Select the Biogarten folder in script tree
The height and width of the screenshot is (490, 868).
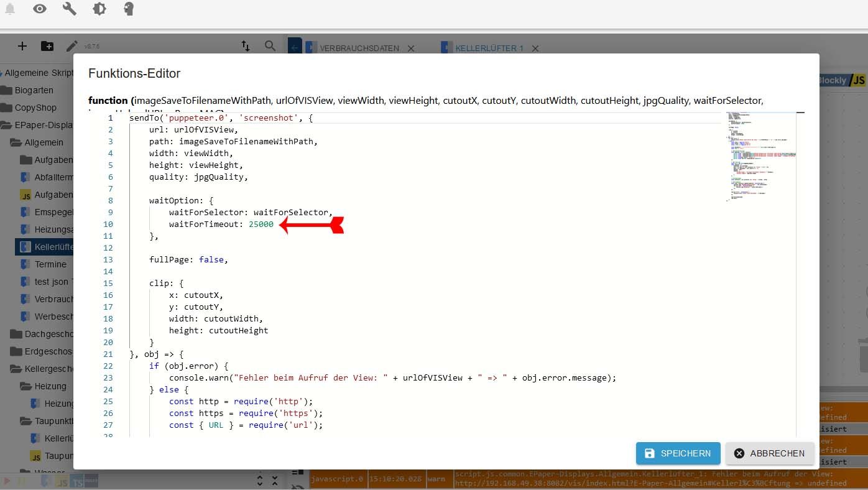[34, 90]
